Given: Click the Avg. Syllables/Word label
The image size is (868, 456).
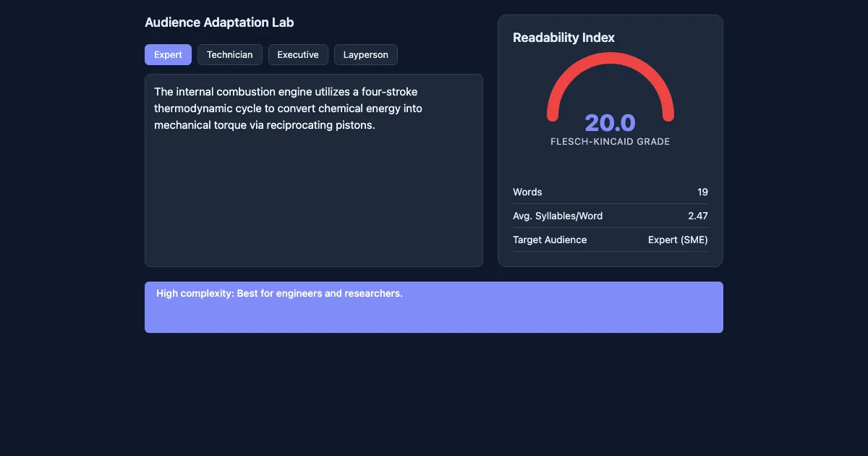Looking at the screenshot, I should point(558,216).
